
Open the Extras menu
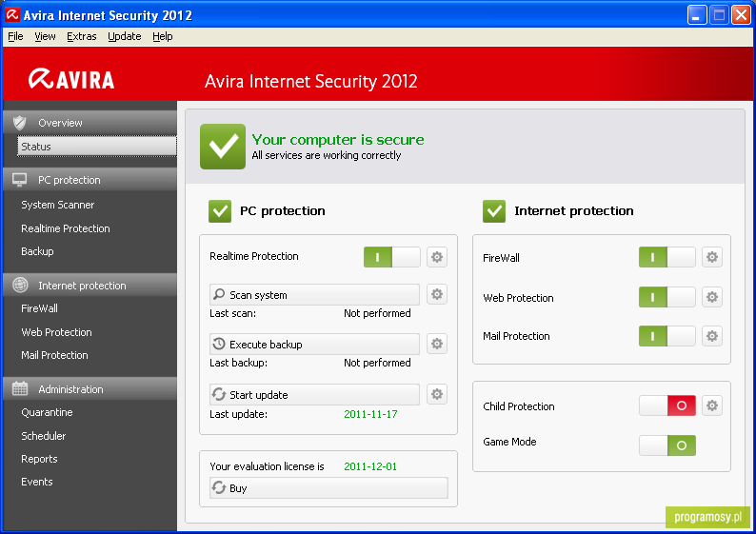pyautogui.click(x=82, y=36)
